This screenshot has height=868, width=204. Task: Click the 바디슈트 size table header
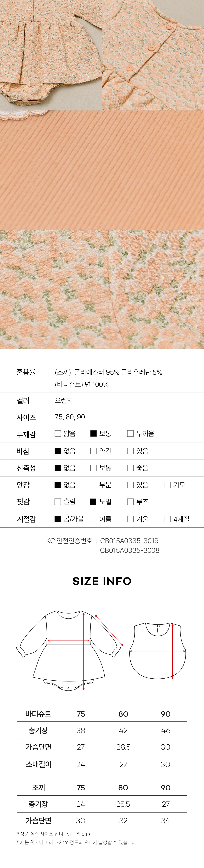pyautogui.click(x=38, y=714)
